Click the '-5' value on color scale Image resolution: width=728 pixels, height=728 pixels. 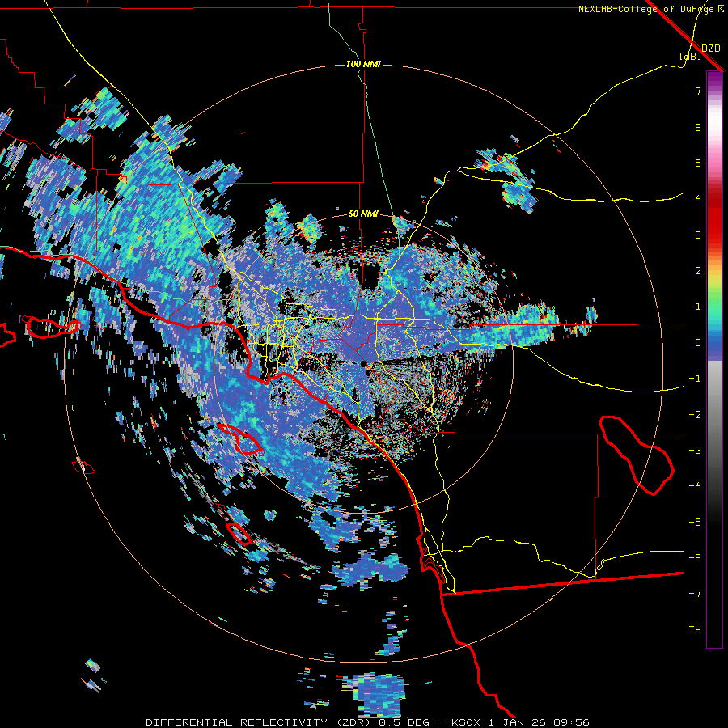(x=695, y=523)
